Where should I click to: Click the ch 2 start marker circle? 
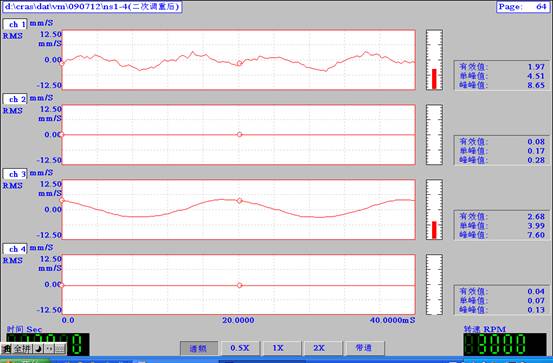[x=62, y=134]
